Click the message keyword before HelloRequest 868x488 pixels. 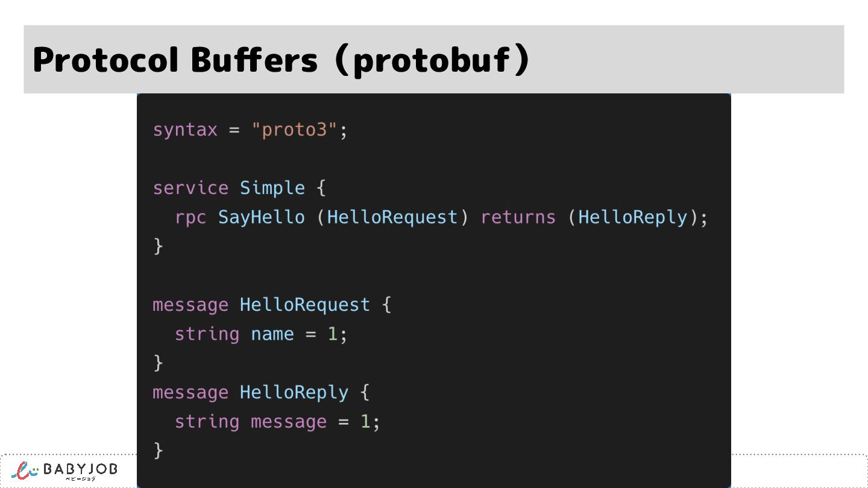190,305
